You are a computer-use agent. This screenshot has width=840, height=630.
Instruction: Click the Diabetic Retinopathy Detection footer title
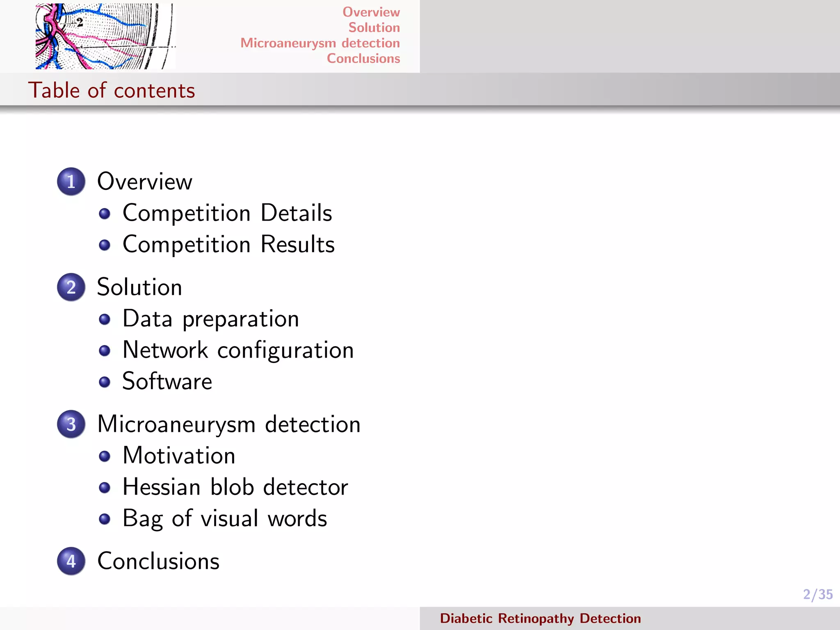pos(540,618)
